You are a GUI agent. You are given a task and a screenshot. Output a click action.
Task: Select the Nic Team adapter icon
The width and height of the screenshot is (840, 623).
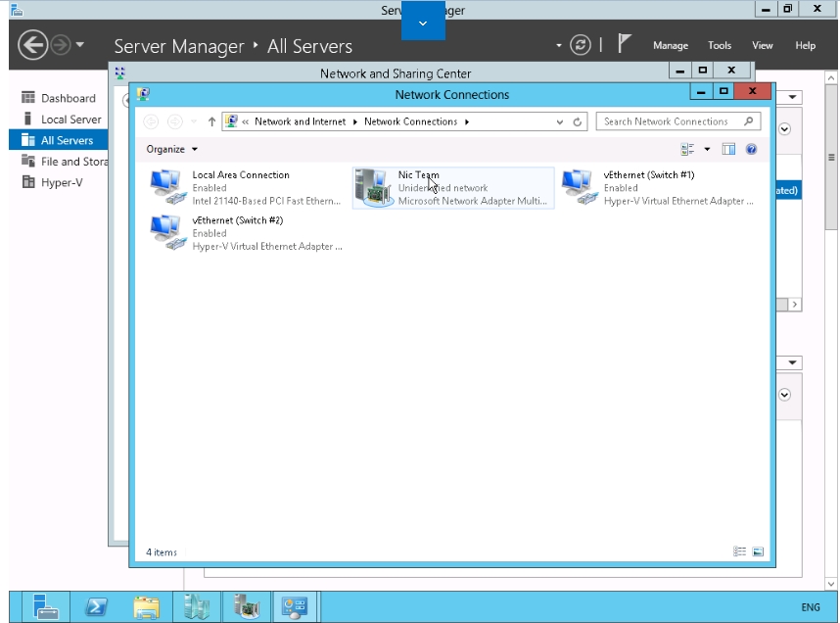tap(372, 186)
